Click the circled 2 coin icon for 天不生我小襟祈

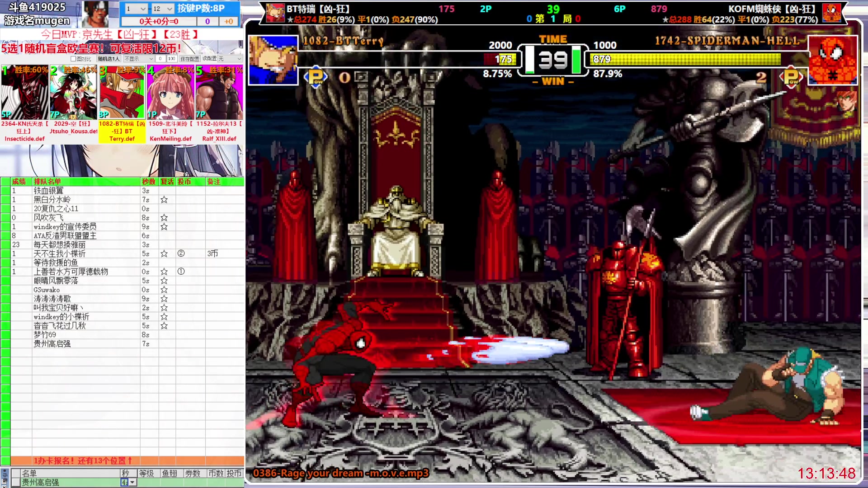pos(181,253)
